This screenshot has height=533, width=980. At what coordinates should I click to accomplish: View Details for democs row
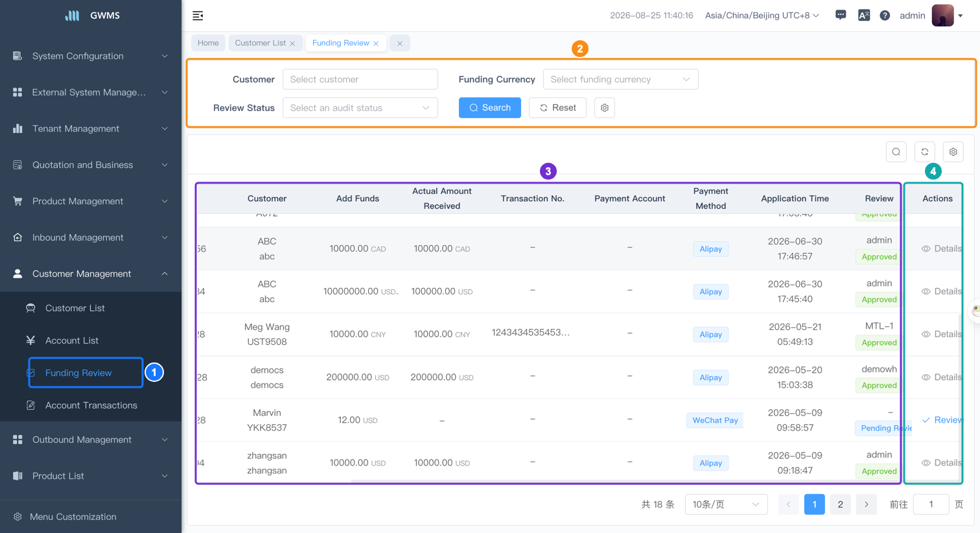click(942, 377)
